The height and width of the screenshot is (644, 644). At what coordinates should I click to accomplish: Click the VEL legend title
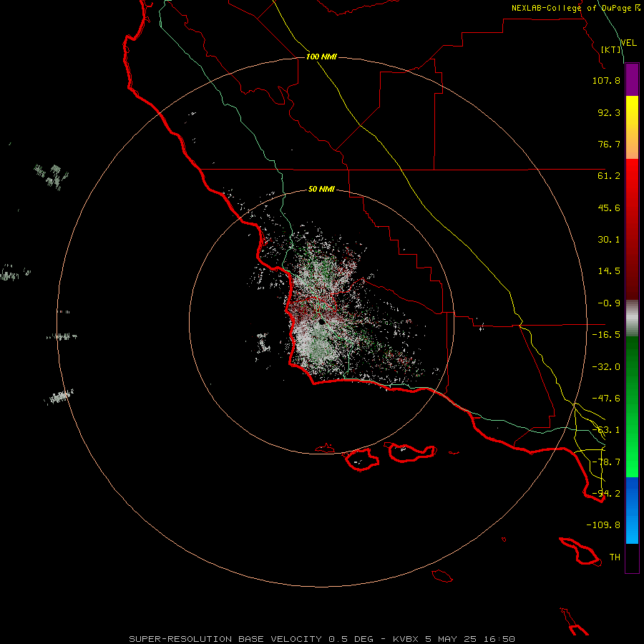[628, 43]
